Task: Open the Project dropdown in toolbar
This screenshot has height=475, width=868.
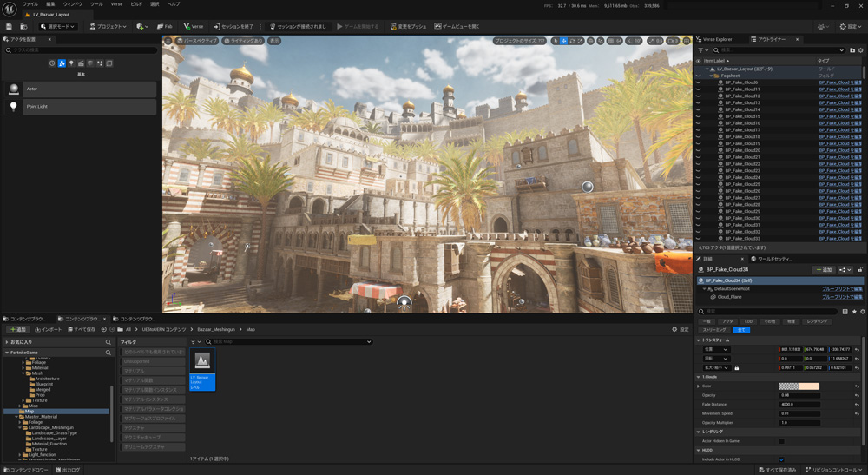Action: [108, 27]
